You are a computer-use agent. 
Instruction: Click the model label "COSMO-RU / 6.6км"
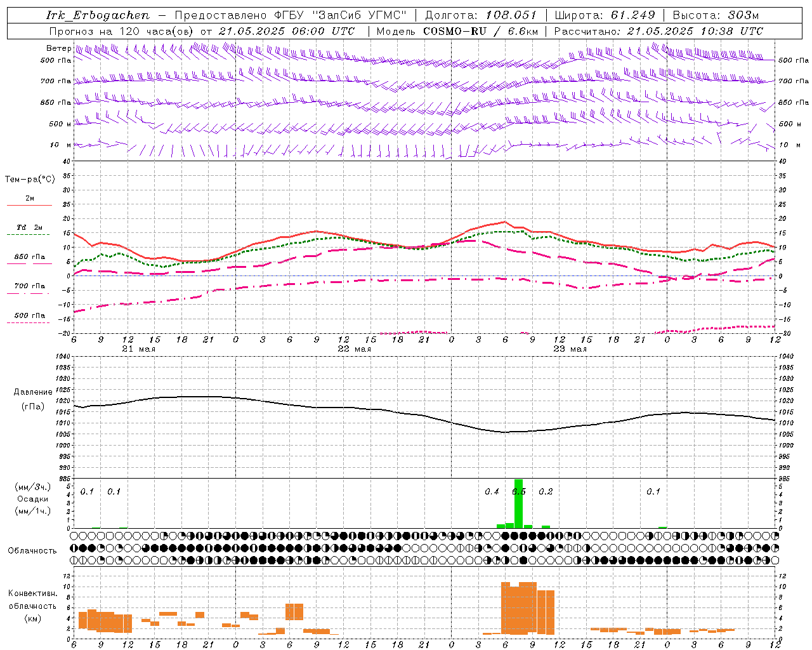click(x=480, y=31)
